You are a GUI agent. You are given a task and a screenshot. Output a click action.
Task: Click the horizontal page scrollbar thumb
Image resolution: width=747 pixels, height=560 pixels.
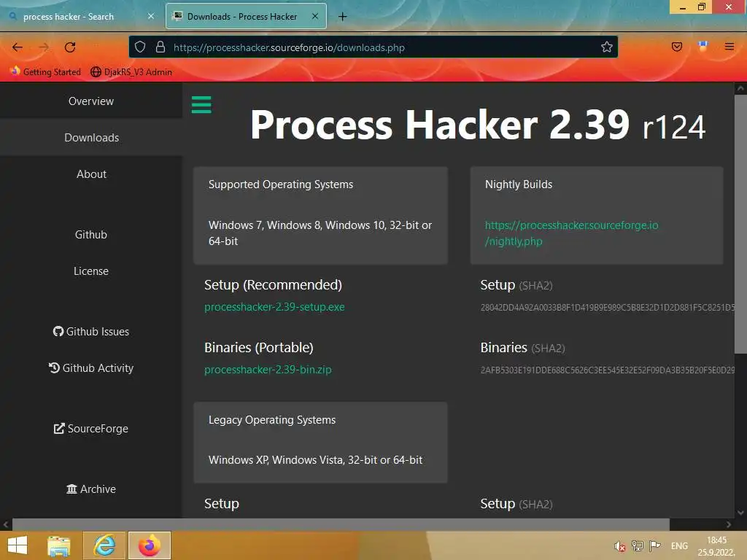tap(341, 524)
